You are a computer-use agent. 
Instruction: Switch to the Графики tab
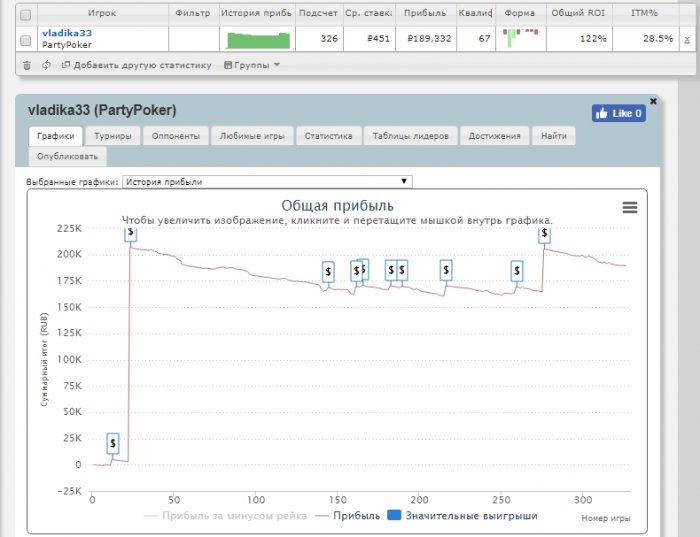[56, 136]
